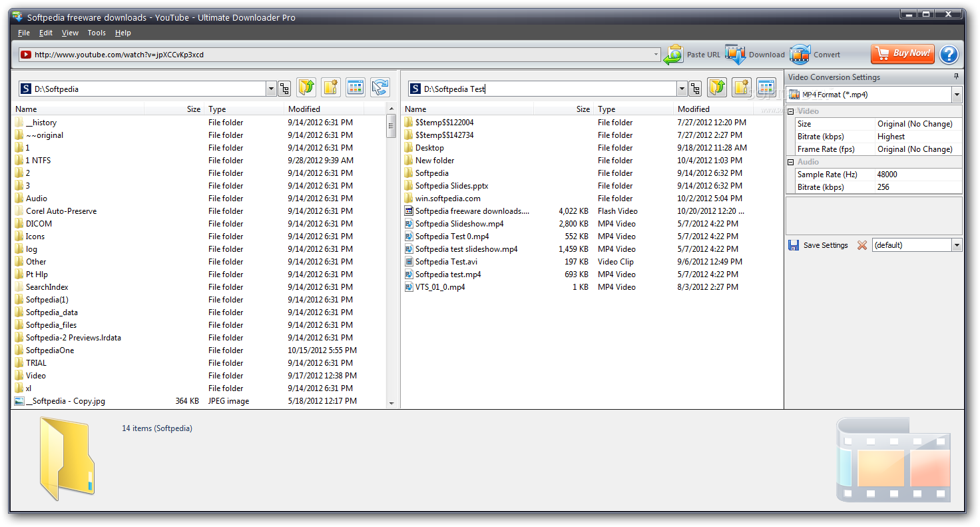980x527 pixels.
Task: Open the Help menu
Action: (x=123, y=33)
